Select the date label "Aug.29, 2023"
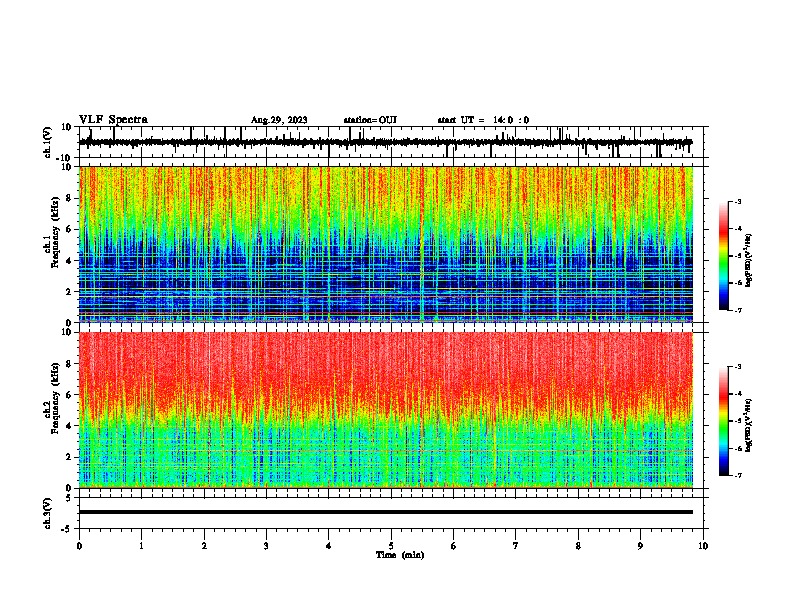Screen dimensions: 792x612 tap(279, 120)
